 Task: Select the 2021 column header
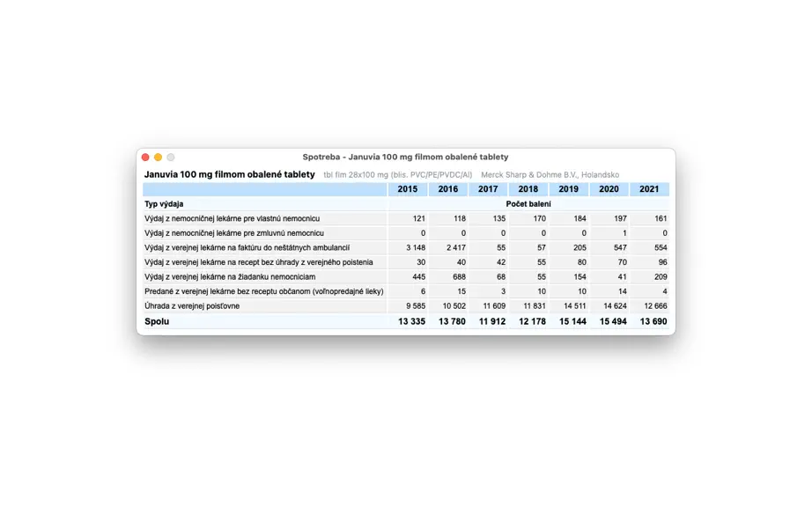tap(649, 189)
